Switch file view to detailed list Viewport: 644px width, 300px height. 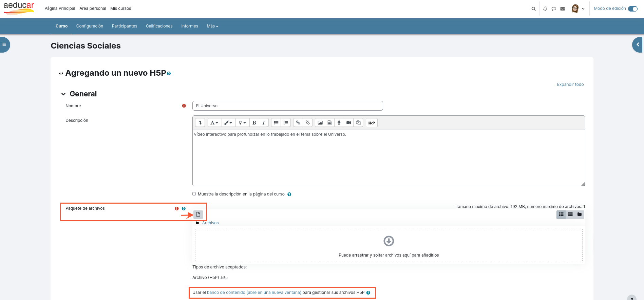pos(570,214)
